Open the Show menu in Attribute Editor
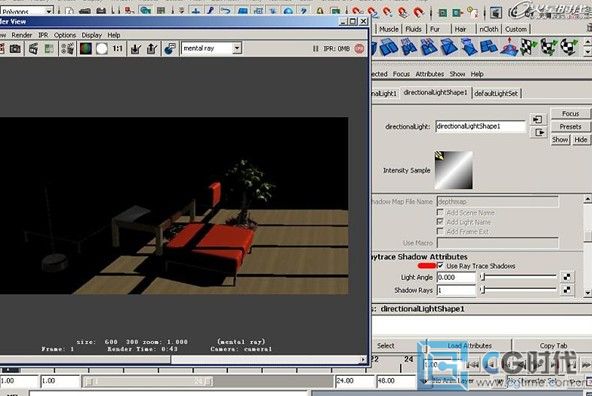Screen dimensions: 592x396 point(457,74)
